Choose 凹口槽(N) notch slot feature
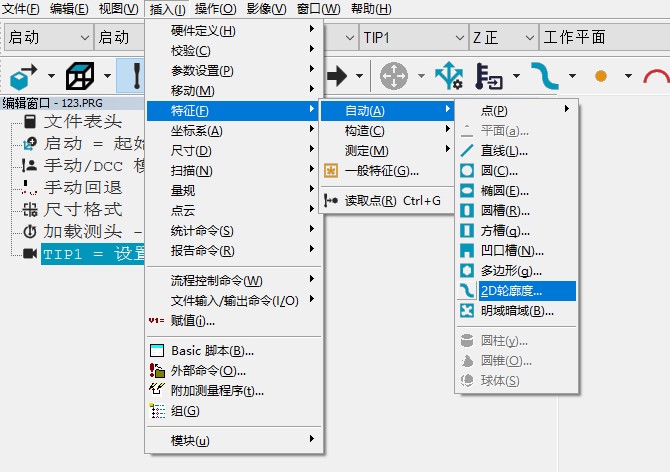Viewport: 670px width, 472px height. [x=512, y=251]
